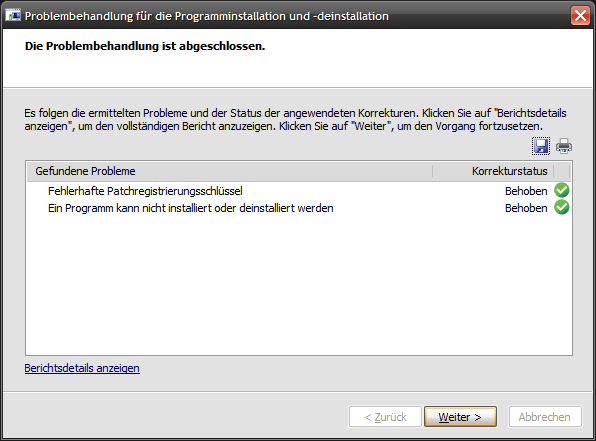Click the green checkmark next to Fehlerhafte Patchregistrierungsschlüssel

(x=561, y=190)
